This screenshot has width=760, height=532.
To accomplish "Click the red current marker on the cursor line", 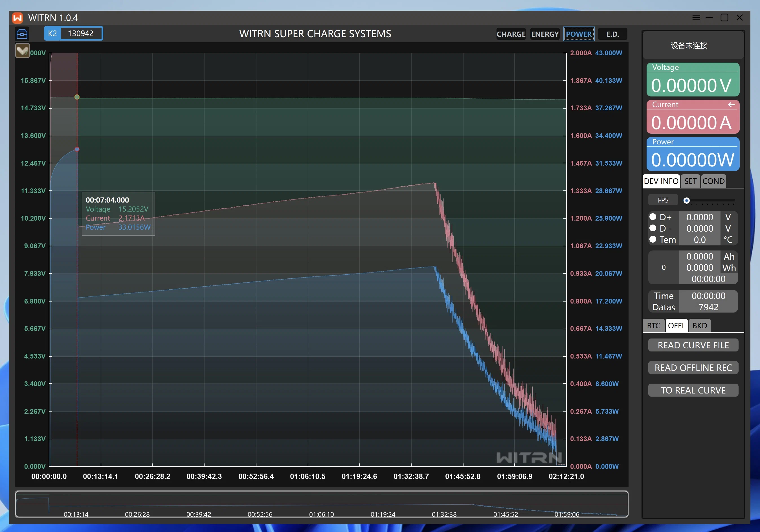I will coord(77,149).
